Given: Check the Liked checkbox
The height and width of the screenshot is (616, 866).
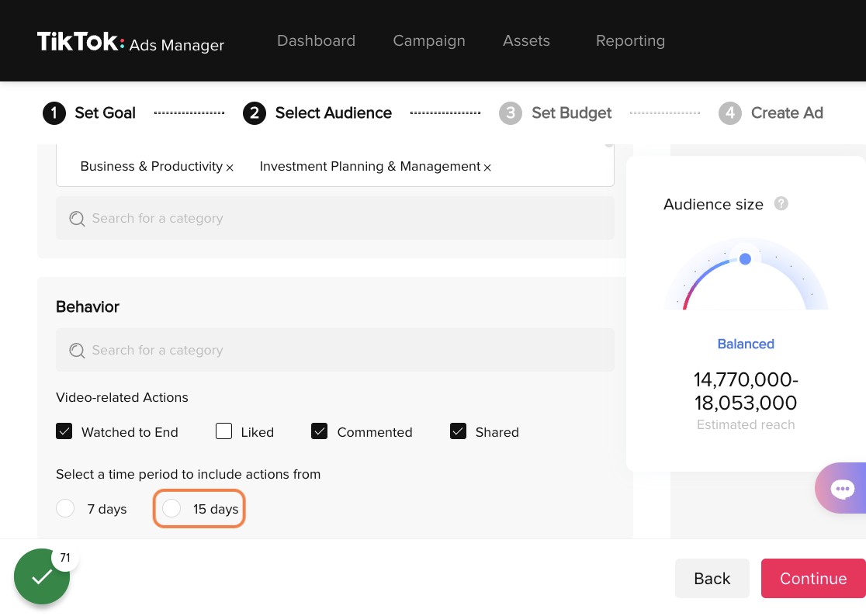Looking at the screenshot, I should [223, 431].
